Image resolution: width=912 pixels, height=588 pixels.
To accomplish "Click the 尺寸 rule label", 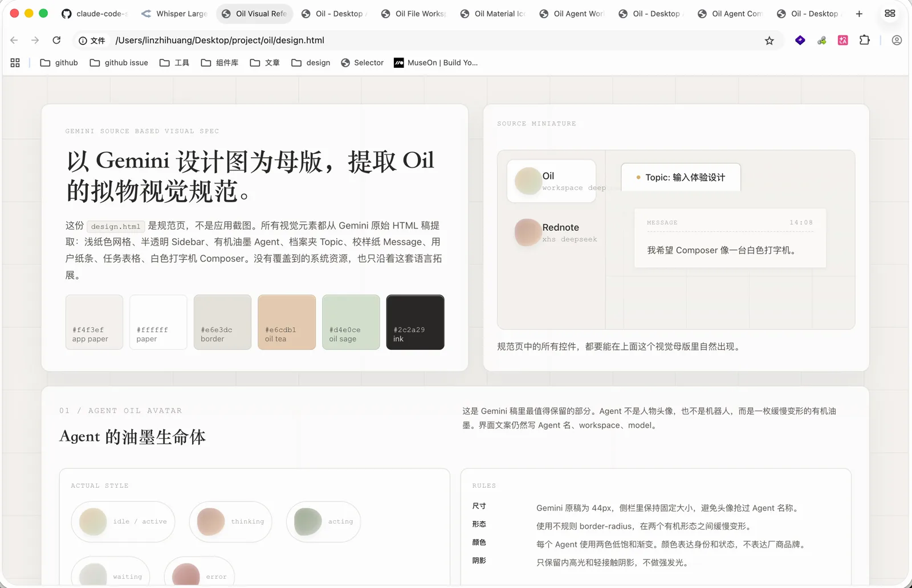I will [x=479, y=506].
